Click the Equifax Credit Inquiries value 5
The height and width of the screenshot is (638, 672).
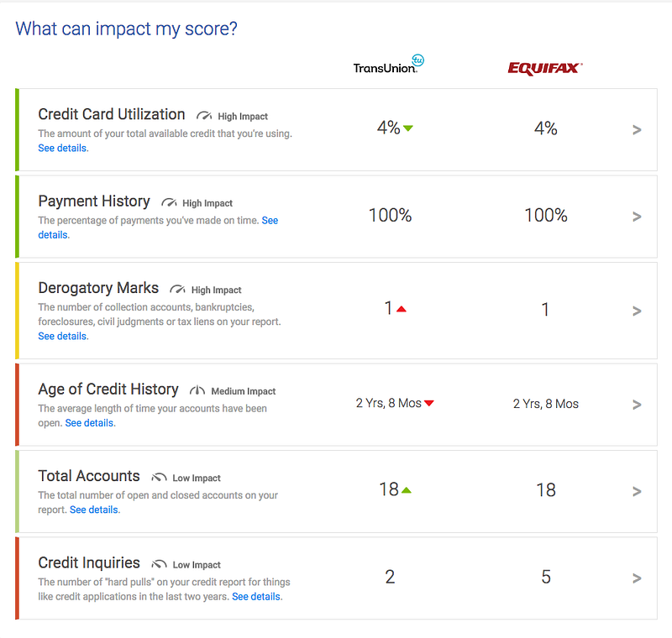(546, 578)
